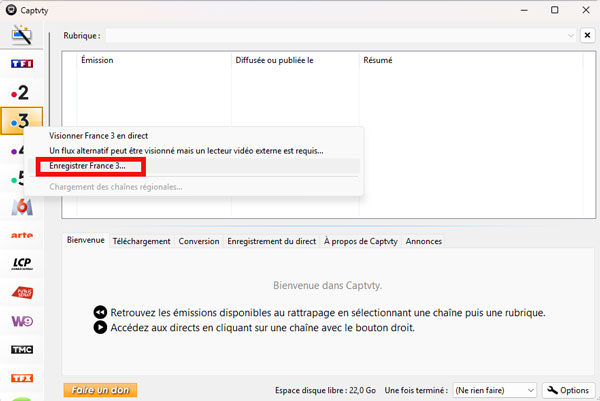Select the TF1 channel icon
The width and height of the screenshot is (600, 401).
coord(21,64)
